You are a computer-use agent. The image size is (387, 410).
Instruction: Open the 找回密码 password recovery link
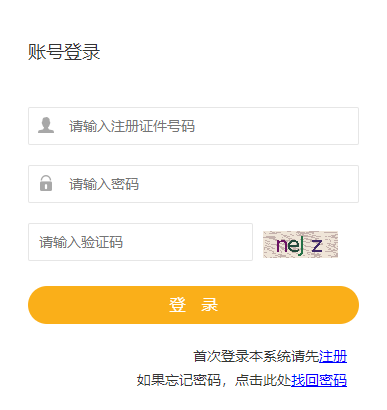pos(319,380)
